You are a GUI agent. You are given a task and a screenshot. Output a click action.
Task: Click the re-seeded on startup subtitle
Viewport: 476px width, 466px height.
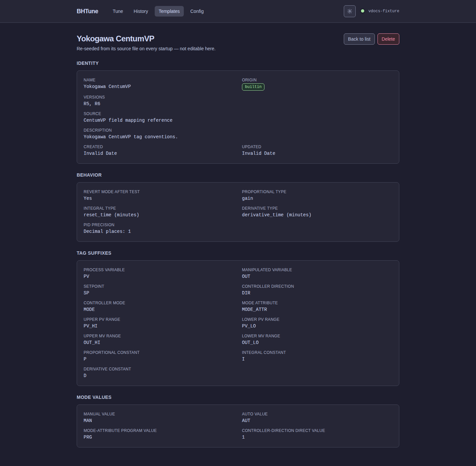click(x=146, y=49)
